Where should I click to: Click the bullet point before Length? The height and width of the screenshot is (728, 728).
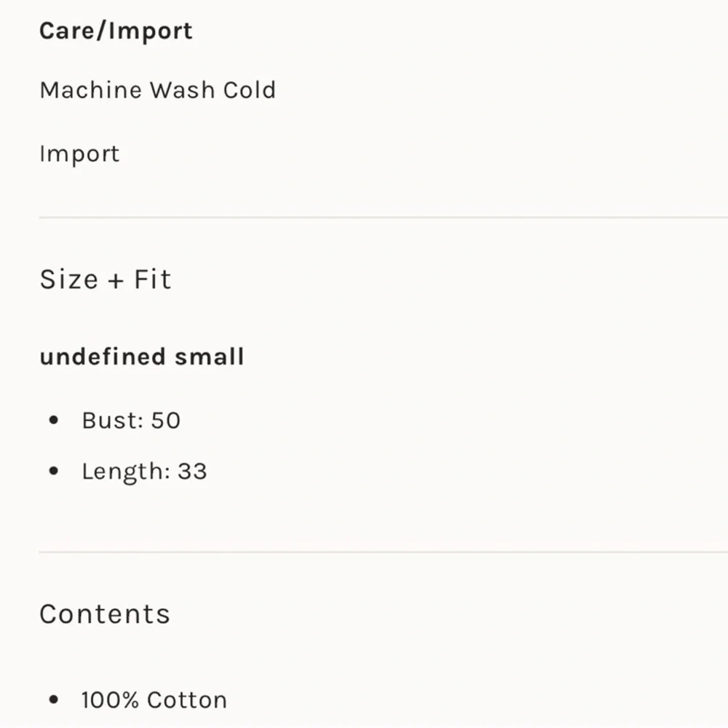[x=53, y=471]
